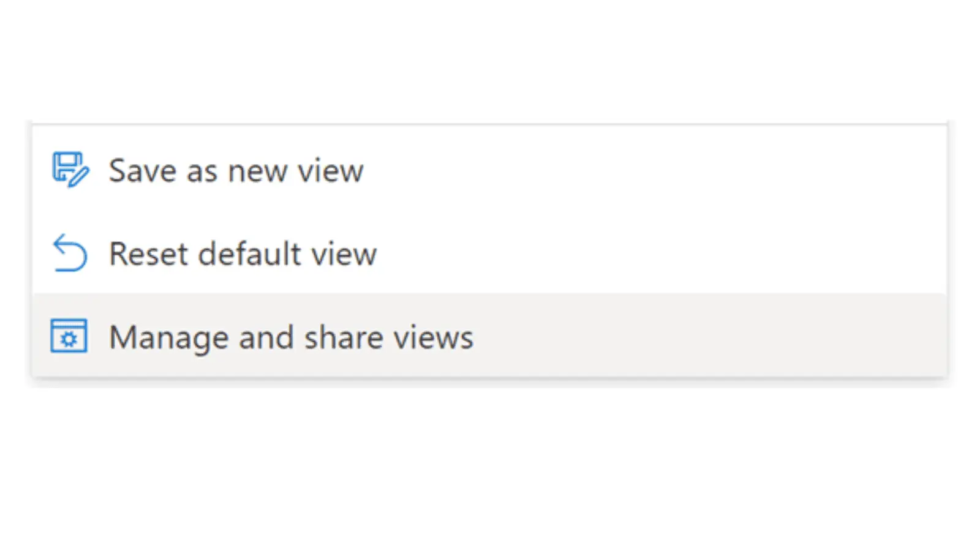980x551 pixels.
Task: Restore the default view from the menu
Action: tap(489, 253)
